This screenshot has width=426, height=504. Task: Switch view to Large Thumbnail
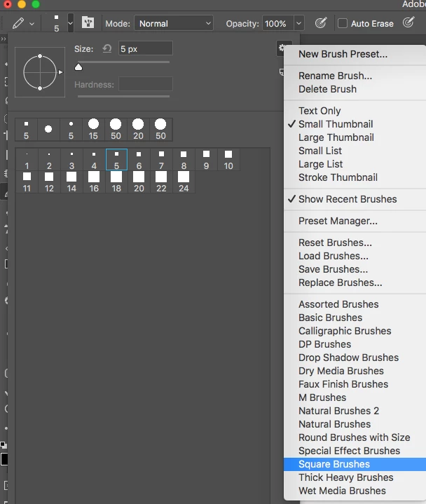355,137
